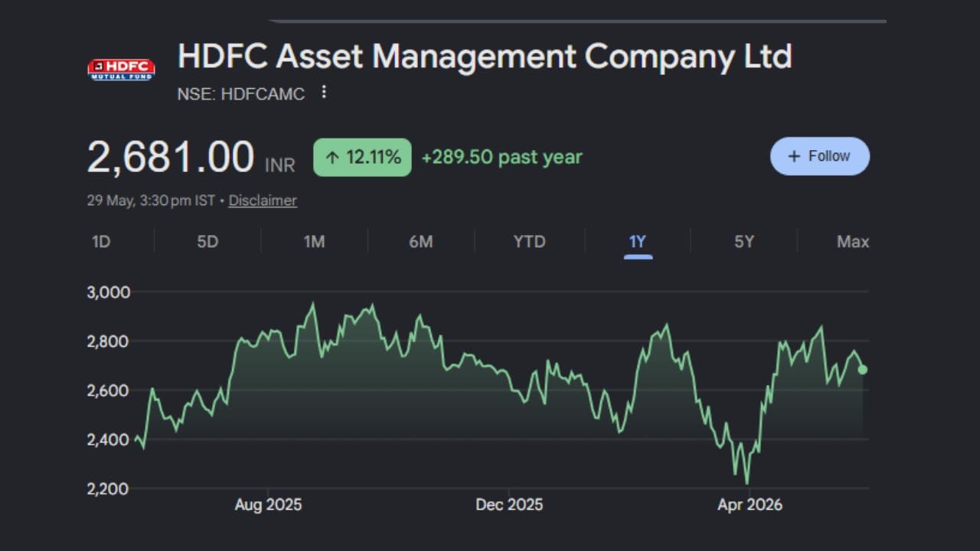Open the three-dot options menu beside HDFCAMC
This screenshot has width=980, height=551.
(324, 93)
